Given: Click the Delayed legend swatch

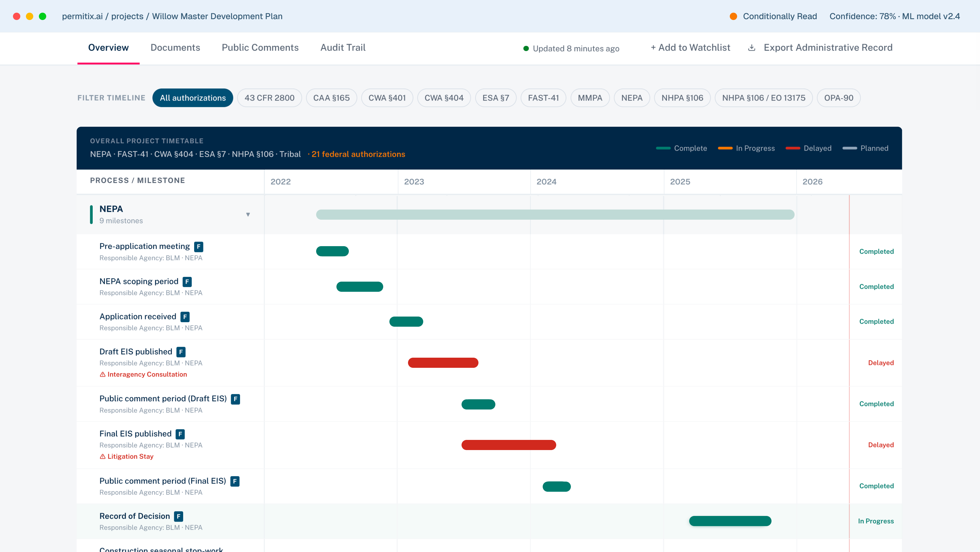Looking at the screenshot, I should tap(793, 148).
